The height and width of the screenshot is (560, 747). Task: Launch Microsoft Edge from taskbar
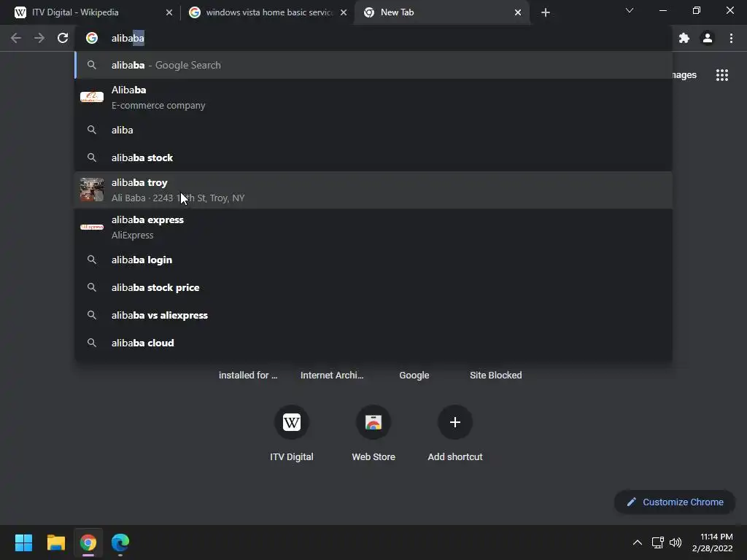click(120, 542)
